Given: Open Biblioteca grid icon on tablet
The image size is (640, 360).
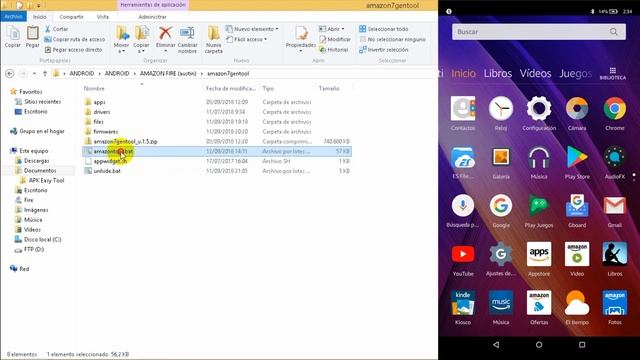Looking at the screenshot, I should (x=613, y=74).
